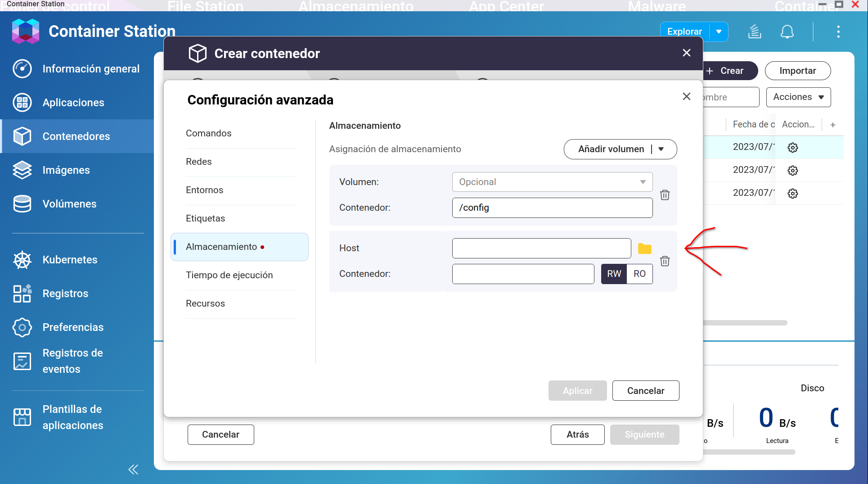Click the yellow folder browse icon

644,249
